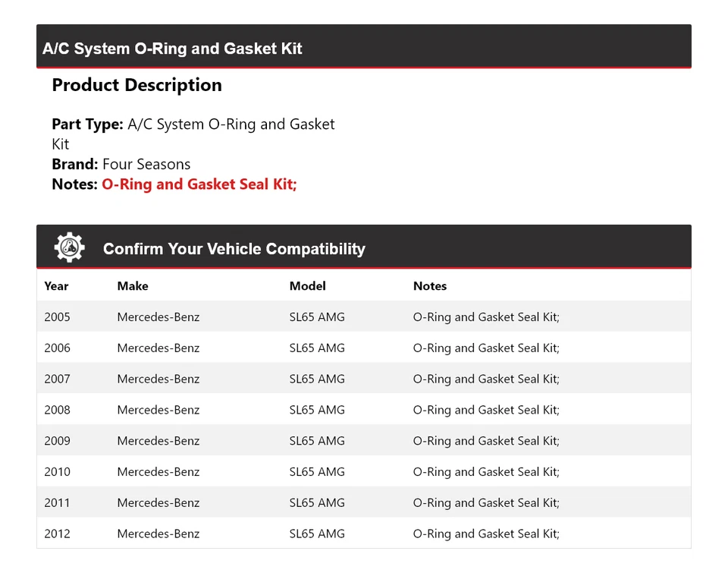Select the Product Description heading
728x573 pixels.
click(x=136, y=85)
